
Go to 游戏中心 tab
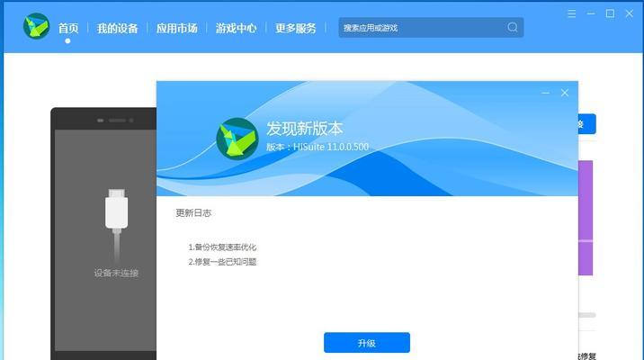(x=237, y=28)
